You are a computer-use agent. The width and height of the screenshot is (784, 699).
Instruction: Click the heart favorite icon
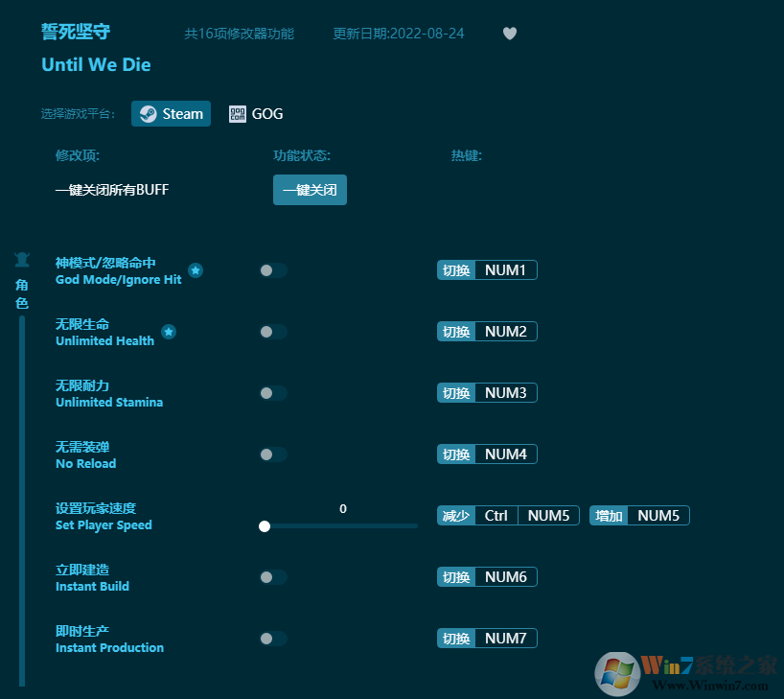pos(510,34)
